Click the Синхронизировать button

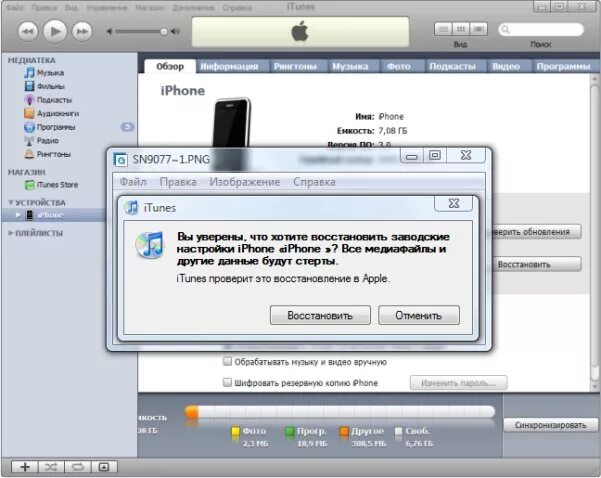[x=550, y=425]
